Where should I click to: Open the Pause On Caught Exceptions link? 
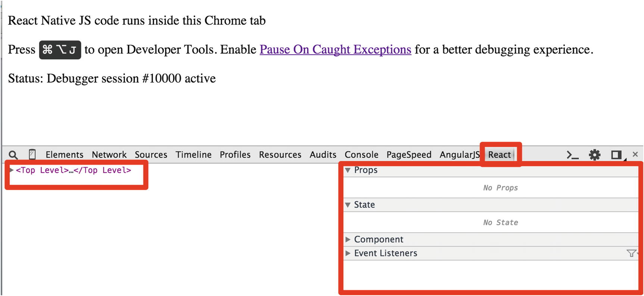coord(335,49)
